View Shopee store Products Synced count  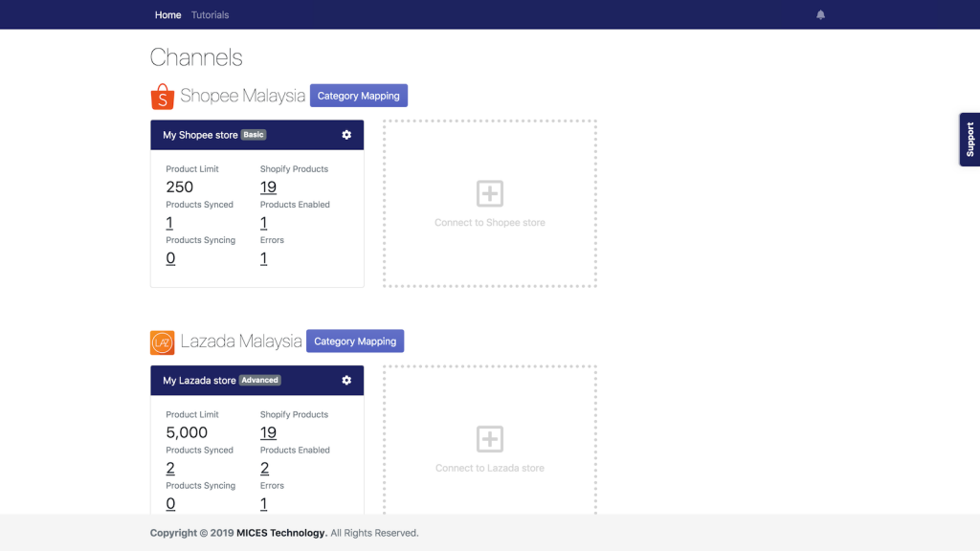pos(169,223)
